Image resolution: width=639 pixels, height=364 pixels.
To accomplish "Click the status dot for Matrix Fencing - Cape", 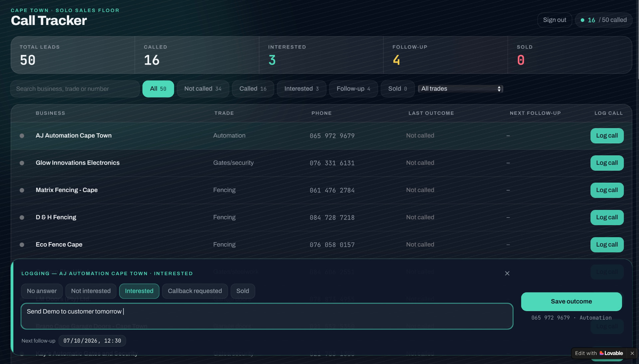I will pos(22,190).
